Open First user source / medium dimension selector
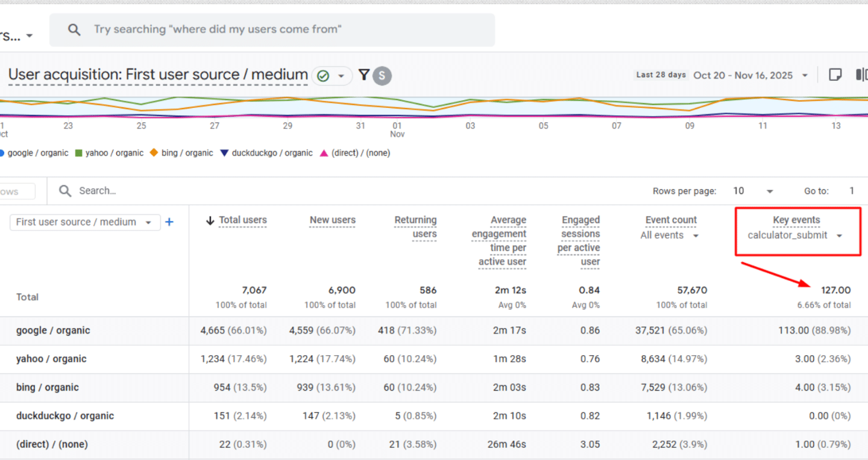Screen dimensions: 868x460 pos(85,222)
